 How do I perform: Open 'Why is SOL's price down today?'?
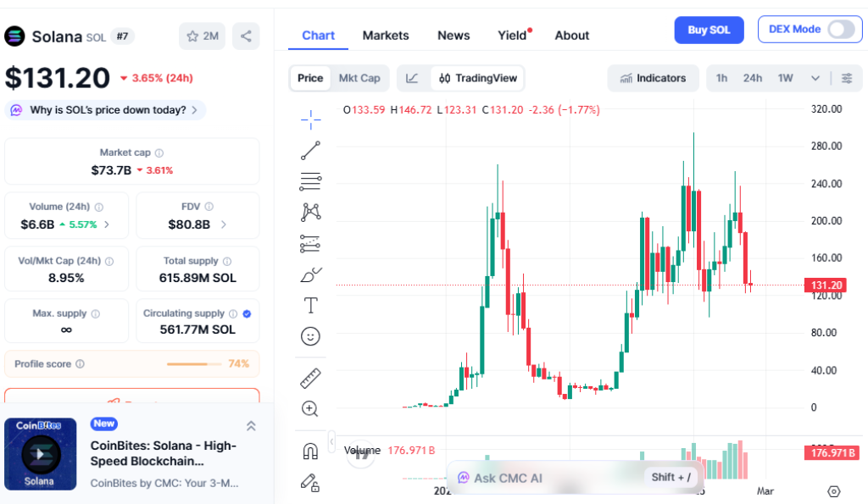[x=106, y=110]
